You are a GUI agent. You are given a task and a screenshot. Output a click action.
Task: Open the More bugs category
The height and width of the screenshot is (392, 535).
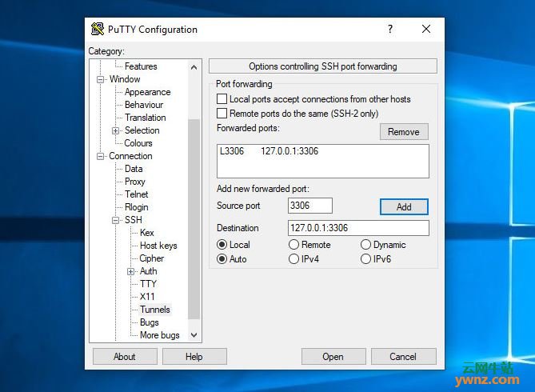159,335
